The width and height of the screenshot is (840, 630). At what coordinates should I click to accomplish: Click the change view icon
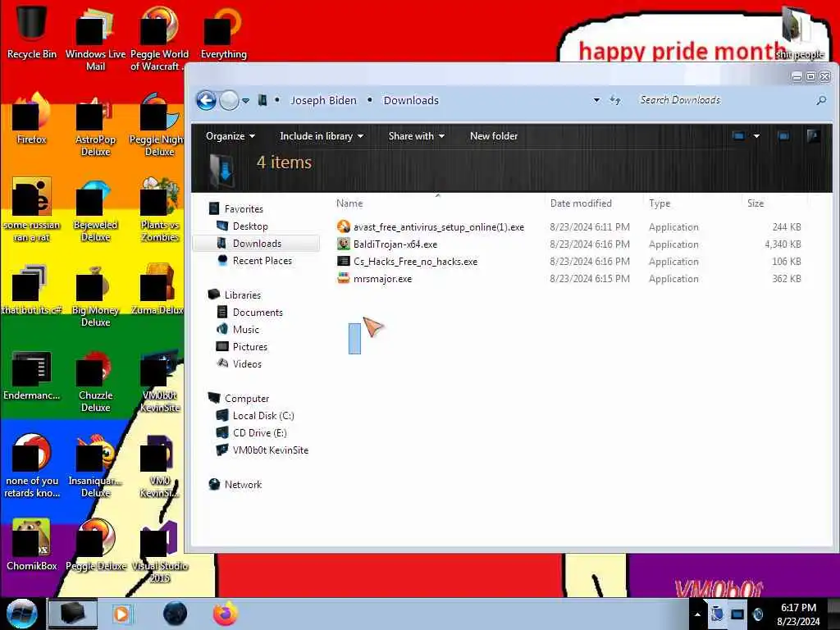point(738,136)
